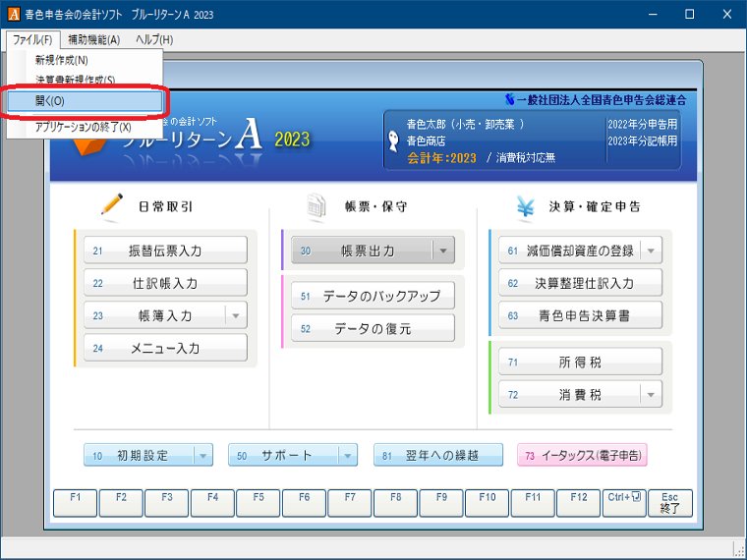Start 51 データのバックアップ
Viewport: 747px width, 560px height.
point(373,296)
